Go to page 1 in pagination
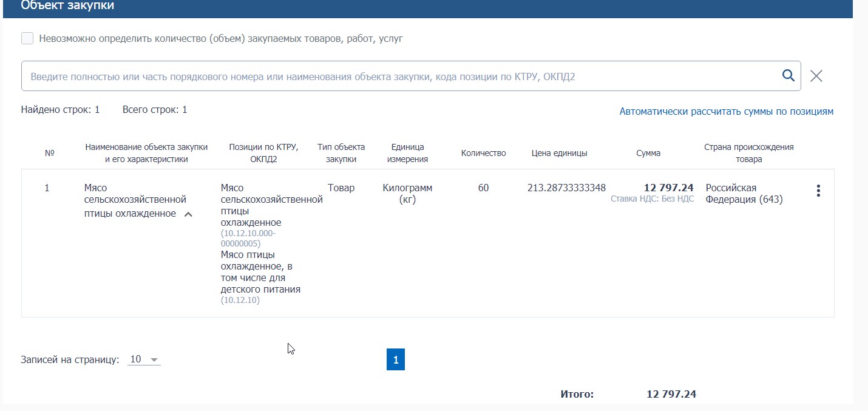Viewport: 868px width, 411px height. 396,359
